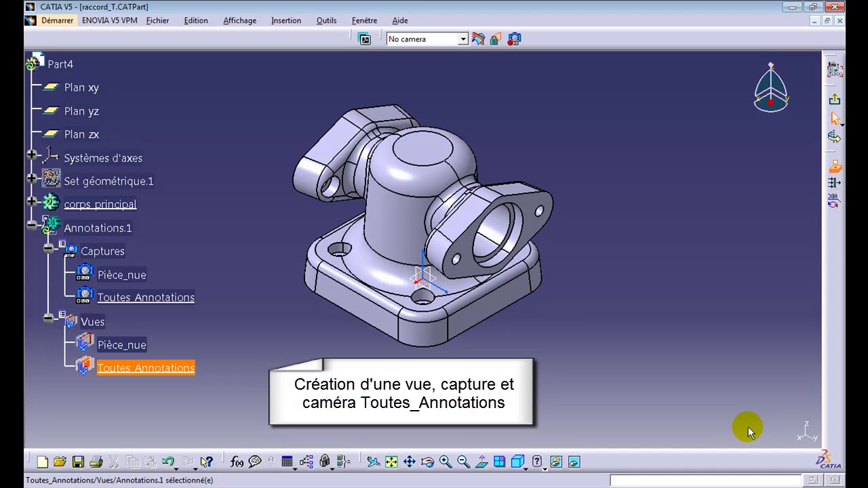Expand the Systèmes d'axes node

[x=32, y=155]
